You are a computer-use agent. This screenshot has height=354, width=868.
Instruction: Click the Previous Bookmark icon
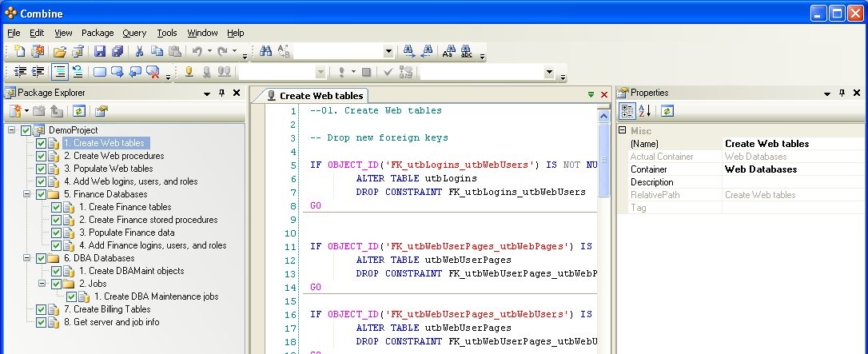(x=135, y=72)
